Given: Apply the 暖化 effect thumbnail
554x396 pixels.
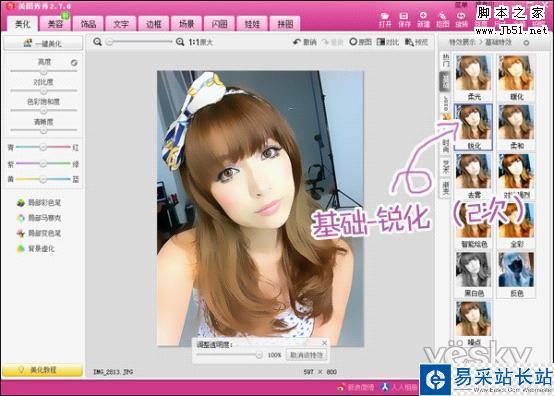Looking at the screenshot, I should tap(516, 77).
